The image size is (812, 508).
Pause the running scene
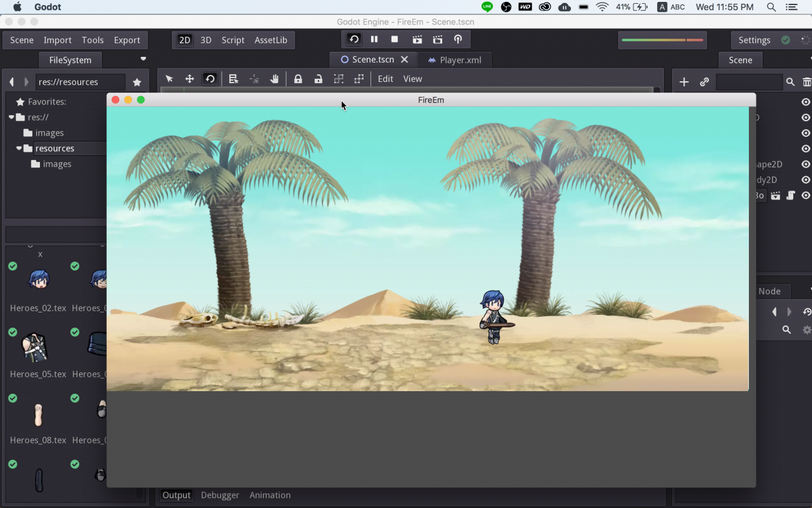pos(374,39)
